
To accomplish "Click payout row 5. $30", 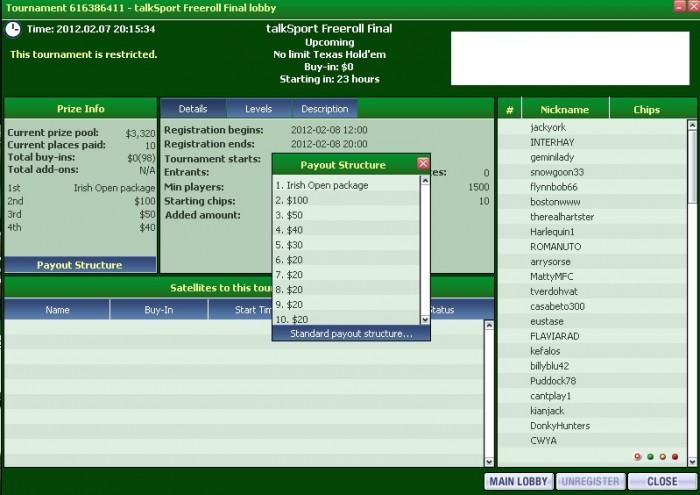I will coord(346,245).
